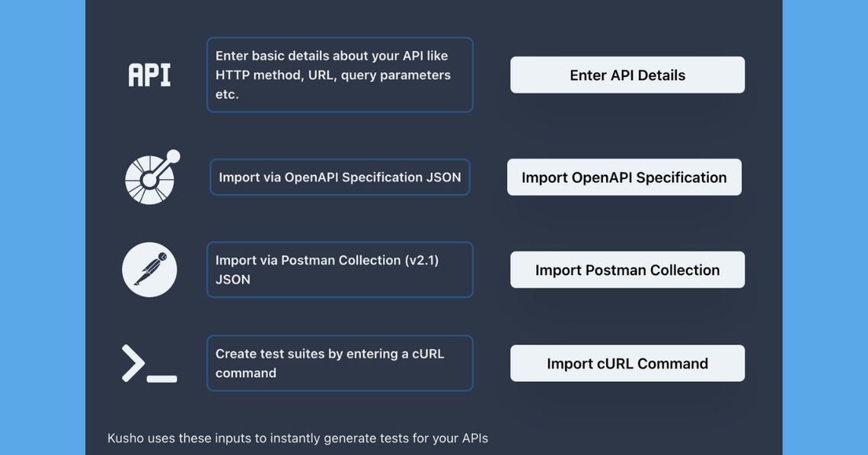
Task: Select the basic API details description box
Action: point(340,75)
